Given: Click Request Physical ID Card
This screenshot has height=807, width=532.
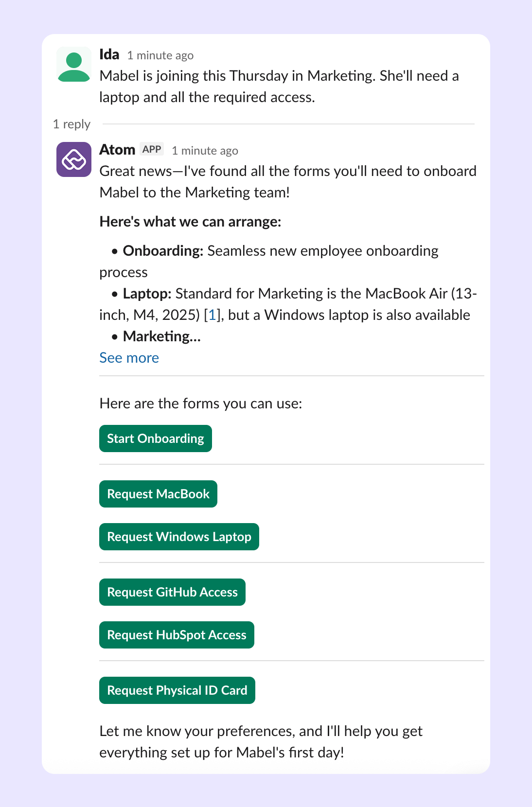Looking at the screenshot, I should tap(177, 690).
